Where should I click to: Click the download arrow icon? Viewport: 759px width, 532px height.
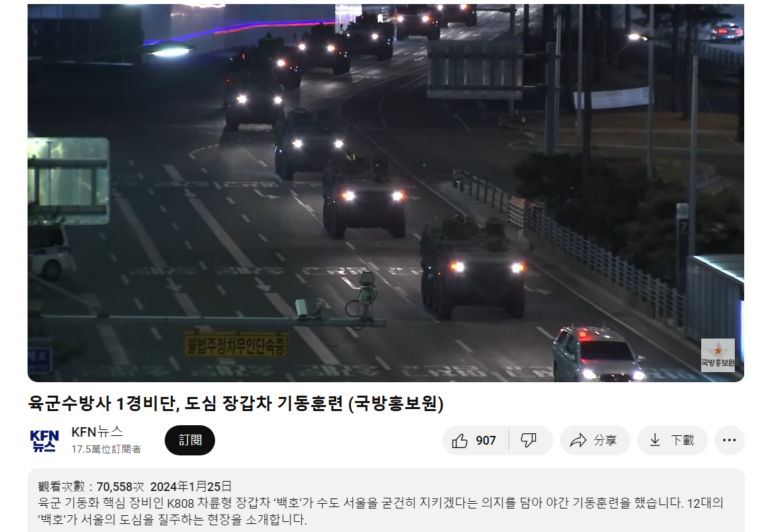click(654, 440)
